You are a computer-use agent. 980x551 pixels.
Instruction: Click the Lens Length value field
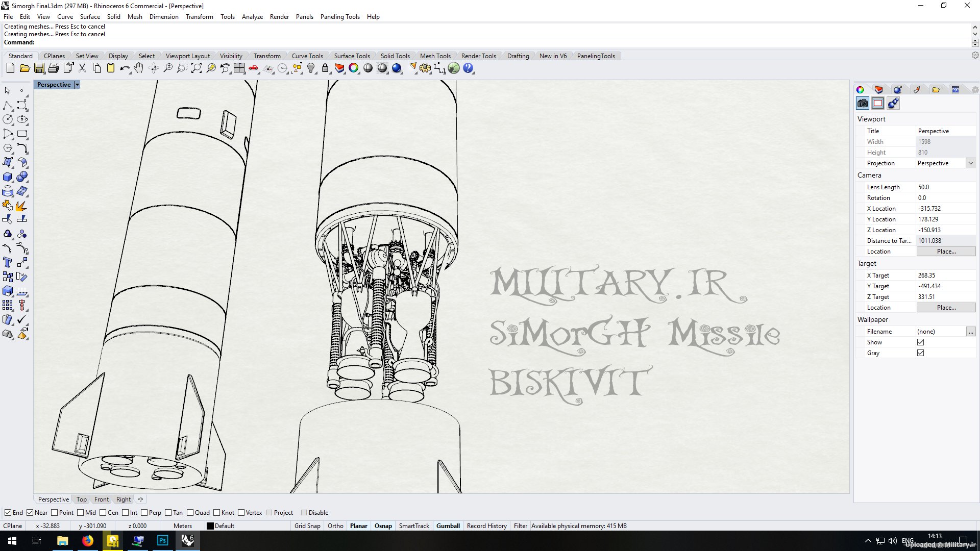point(944,187)
